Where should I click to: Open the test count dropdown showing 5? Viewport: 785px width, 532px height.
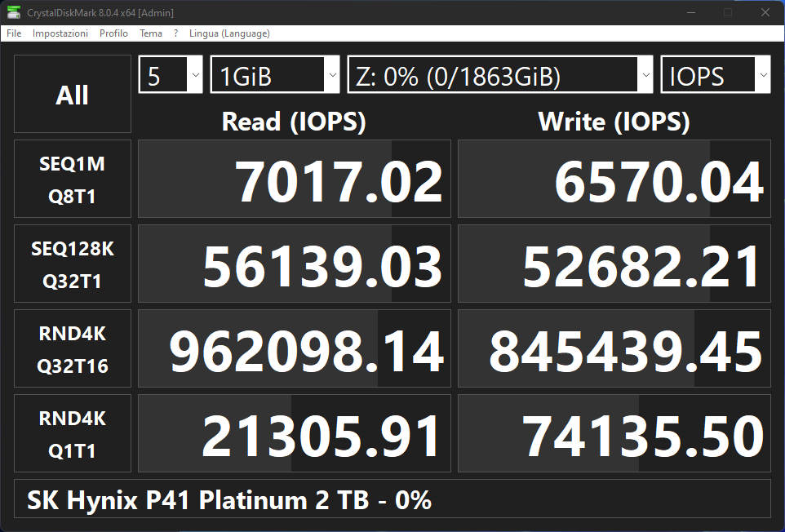[x=171, y=76]
